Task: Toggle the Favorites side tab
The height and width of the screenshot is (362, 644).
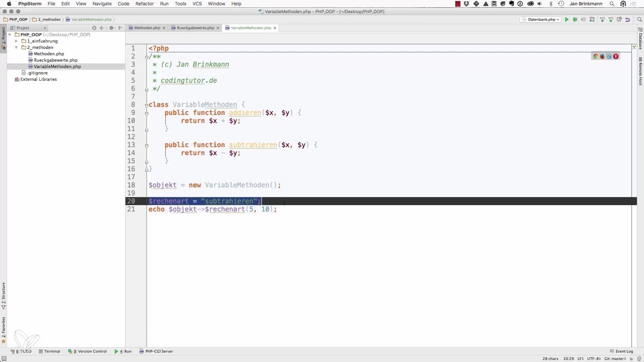Action: [3, 330]
